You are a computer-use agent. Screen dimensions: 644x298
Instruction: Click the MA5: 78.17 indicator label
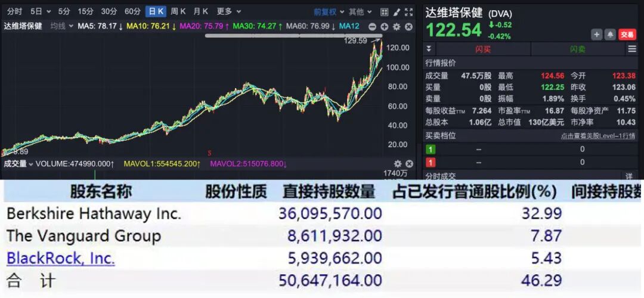[x=100, y=26]
